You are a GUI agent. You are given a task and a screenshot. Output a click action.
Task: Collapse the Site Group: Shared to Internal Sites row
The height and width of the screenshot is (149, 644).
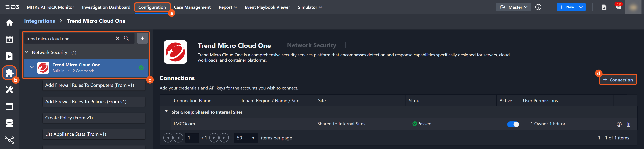[x=166, y=111]
